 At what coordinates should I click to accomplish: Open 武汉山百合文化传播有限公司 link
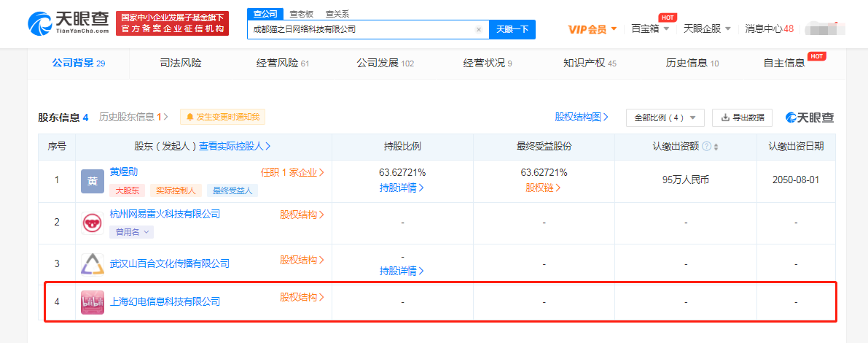point(169,263)
